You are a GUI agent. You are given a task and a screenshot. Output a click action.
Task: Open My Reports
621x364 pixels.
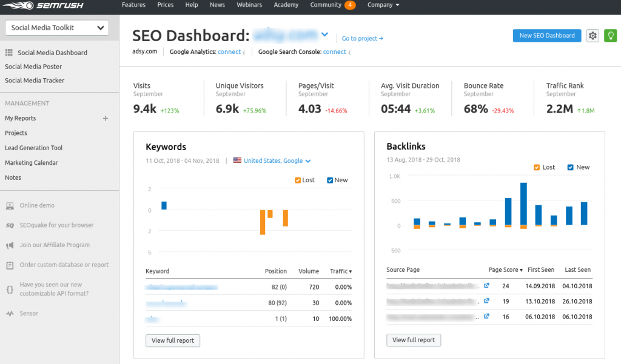(x=20, y=118)
